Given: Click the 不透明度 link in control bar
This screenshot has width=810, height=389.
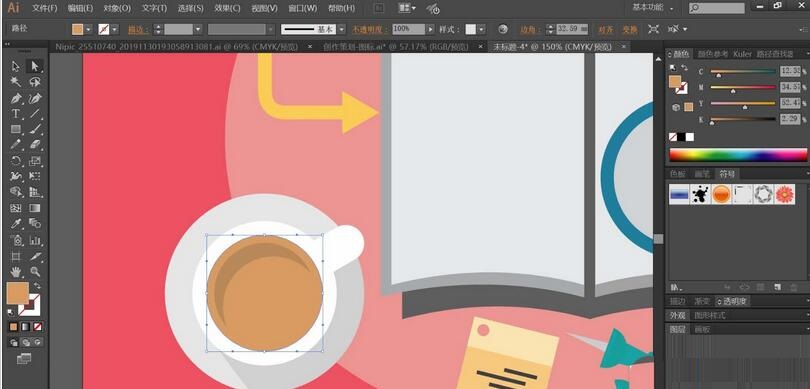Looking at the screenshot, I should coord(371,29).
